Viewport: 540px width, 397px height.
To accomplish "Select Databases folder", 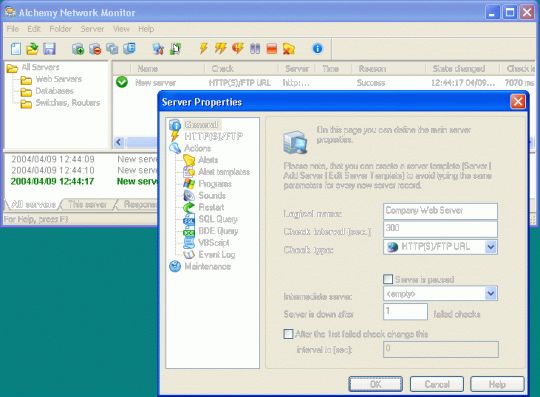I will point(54,91).
